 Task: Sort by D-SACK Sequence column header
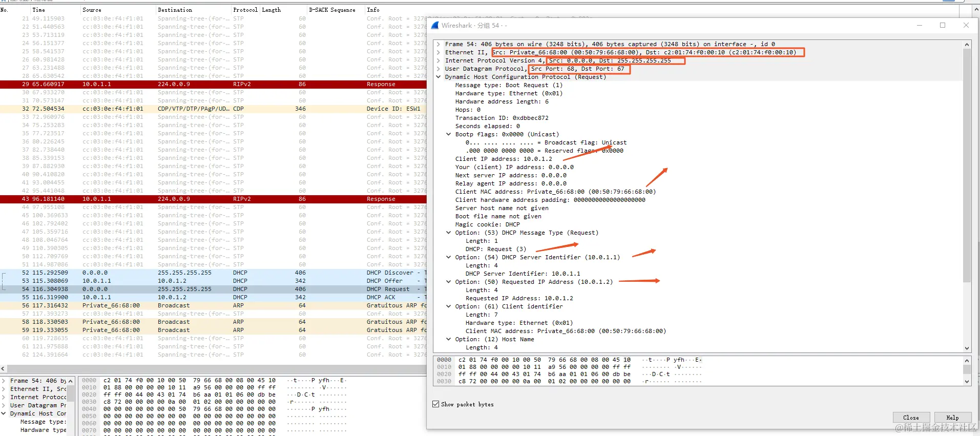tap(336, 10)
